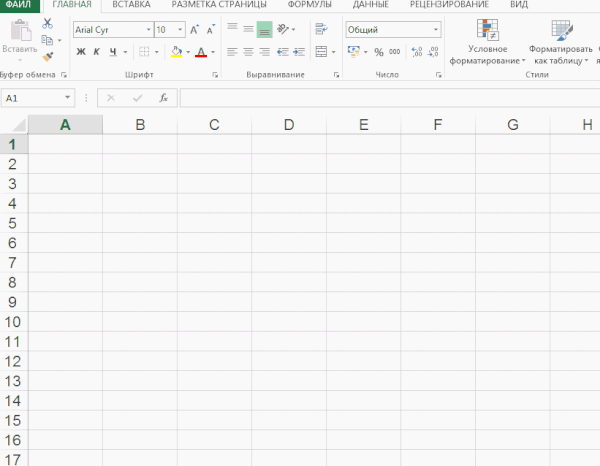Open the ФОРМУЛЫ ribbon tab

pyautogui.click(x=310, y=5)
